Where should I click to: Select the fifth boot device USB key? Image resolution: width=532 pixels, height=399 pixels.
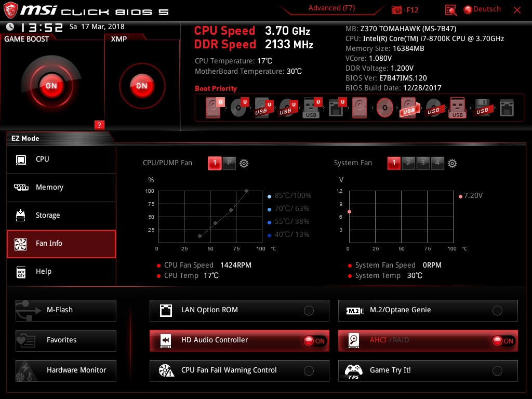(312, 108)
